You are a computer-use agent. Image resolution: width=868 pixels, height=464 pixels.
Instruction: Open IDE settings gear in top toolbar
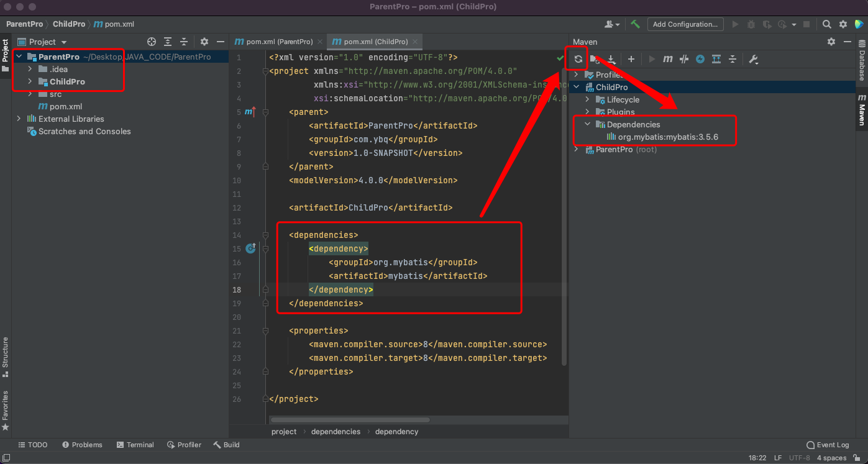[x=843, y=24]
